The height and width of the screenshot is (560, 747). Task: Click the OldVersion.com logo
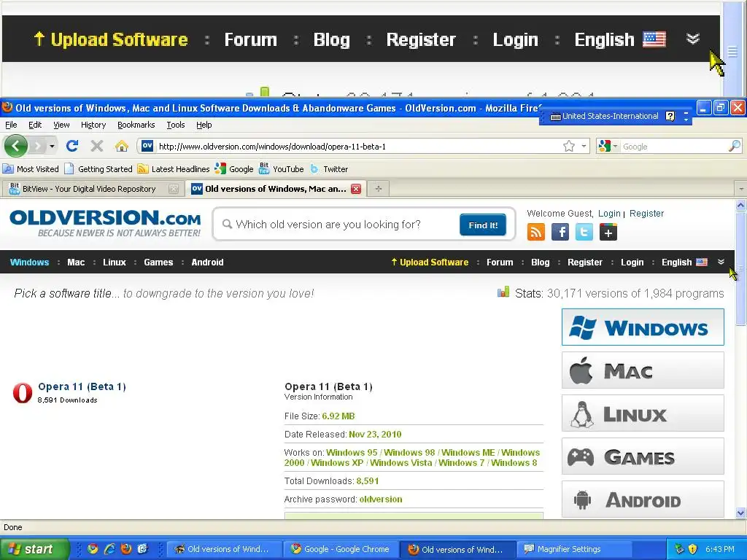coord(105,223)
